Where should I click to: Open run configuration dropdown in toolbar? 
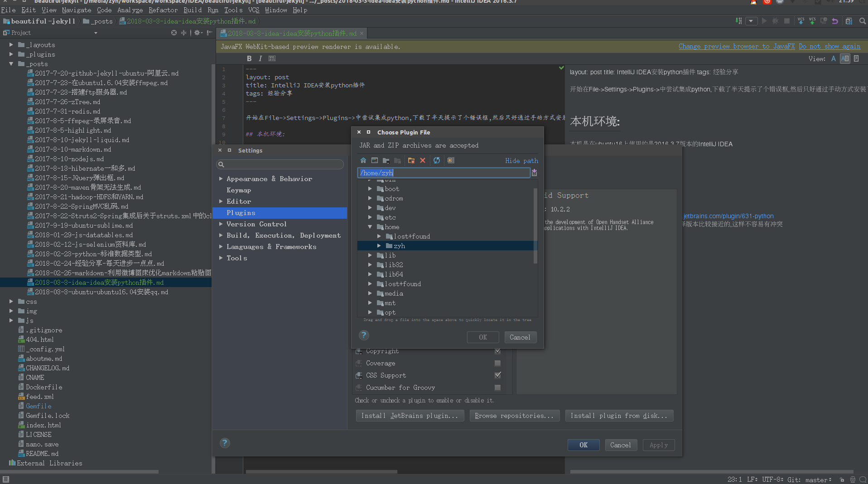point(751,21)
